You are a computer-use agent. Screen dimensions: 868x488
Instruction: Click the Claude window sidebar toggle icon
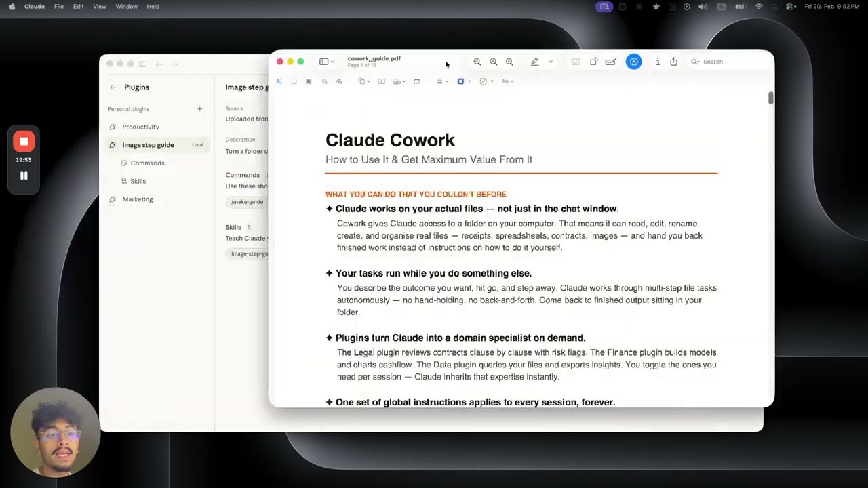[x=142, y=64]
